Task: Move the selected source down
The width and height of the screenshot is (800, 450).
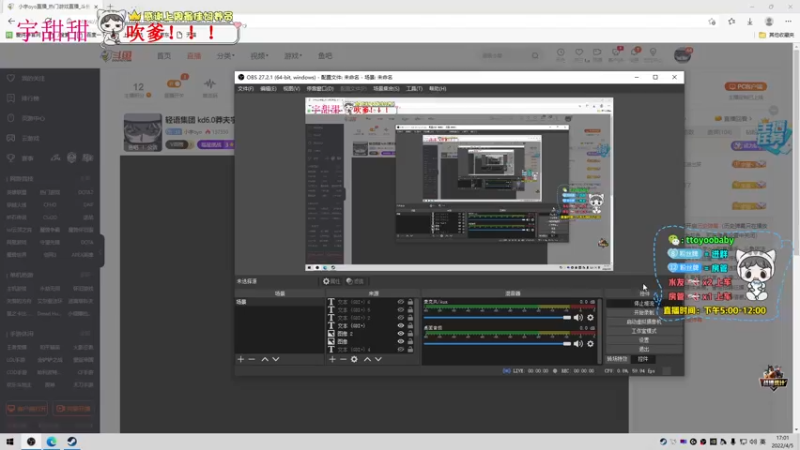Action: pyautogui.click(x=378, y=359)
